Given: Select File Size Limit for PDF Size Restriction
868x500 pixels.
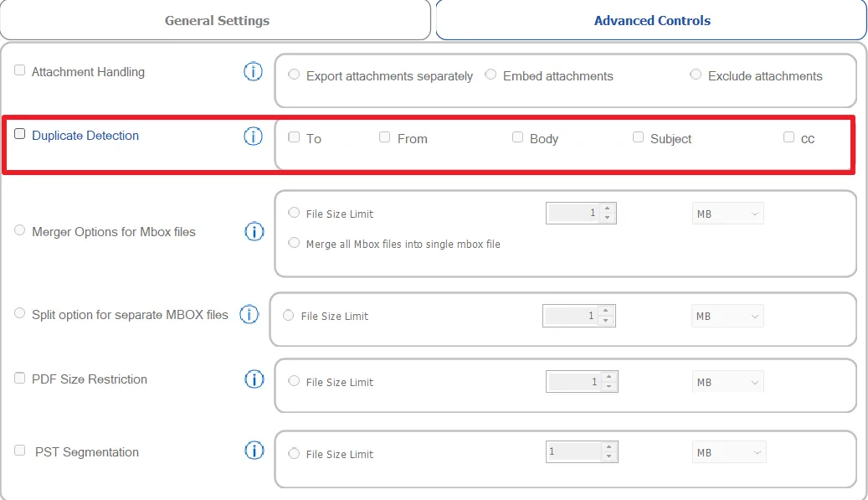Looking at the screenshot, I should pyautogui.click(x=294, y=382).
